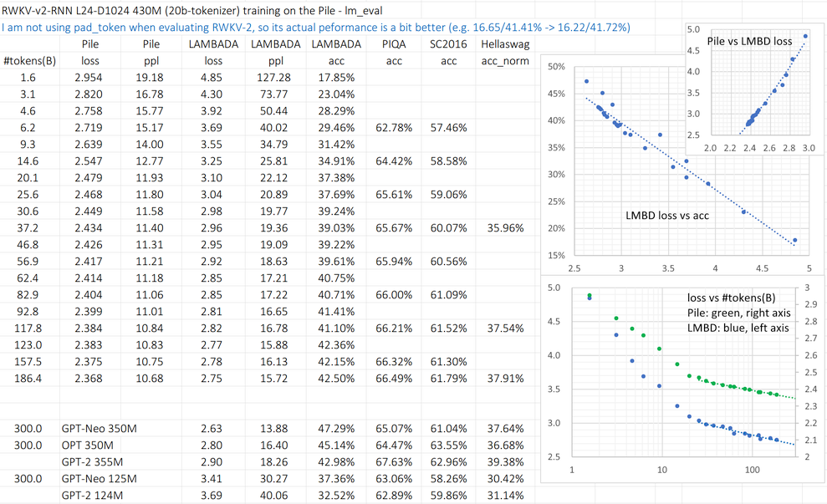Screen dimensions: 827x504
Task: Click the blue pad_token note text
Action: tap(316, 27)
